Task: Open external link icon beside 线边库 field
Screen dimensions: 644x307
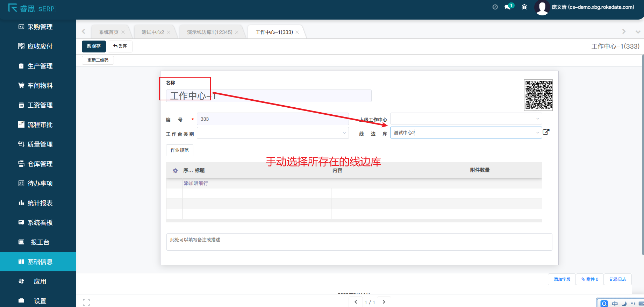Action: [x=546, y=132]
